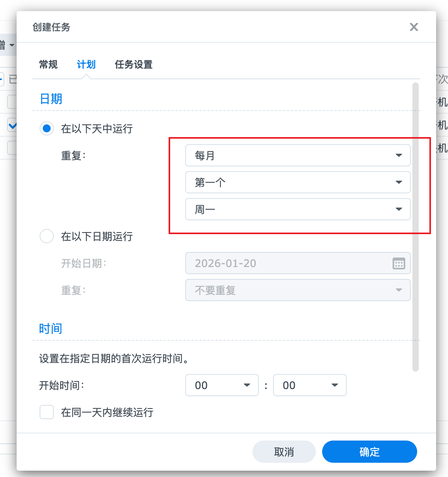
Task: Click the 确定 button
Action: pos(369,452)
